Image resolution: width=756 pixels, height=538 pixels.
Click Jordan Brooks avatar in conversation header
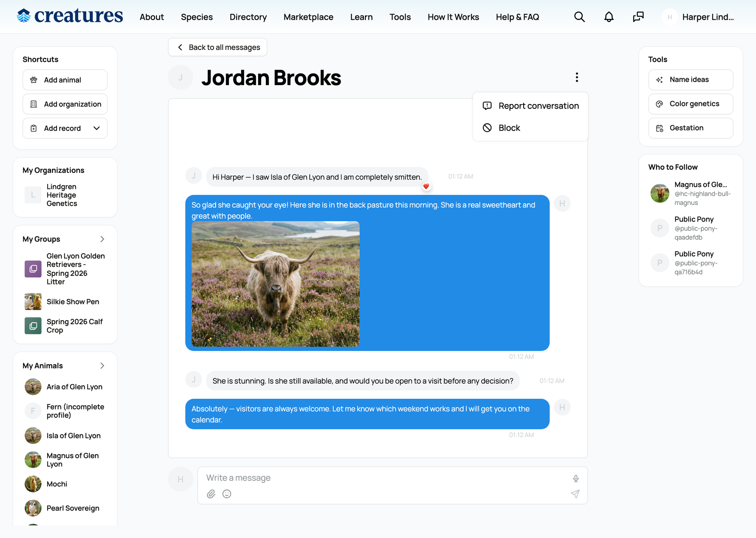tap(180, 77)
